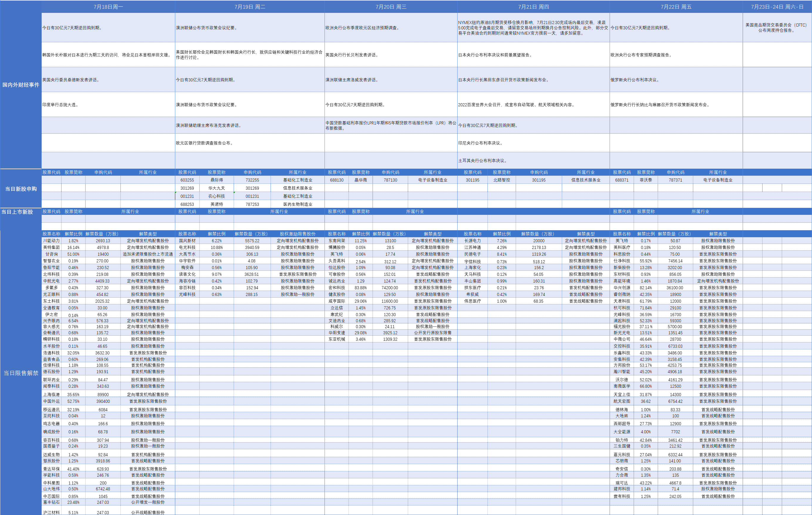Select the 2022百度世界大会召开 event cell
Viewport: 812px width, 515px height.
[x=534, y=105]
